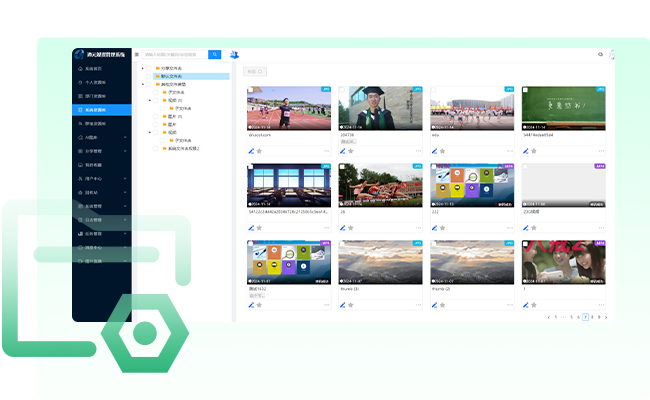This screenshot has height=400, width=650.
Task: Click the grey tag filter button above the thumbnails
Action: [x=255, y=72]
